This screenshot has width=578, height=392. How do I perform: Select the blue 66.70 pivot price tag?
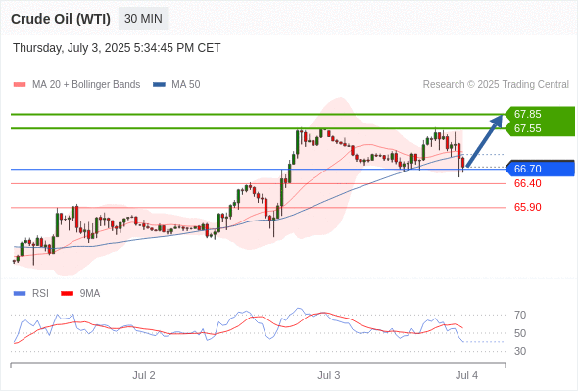pyautogui.click(x=540, y=169)
